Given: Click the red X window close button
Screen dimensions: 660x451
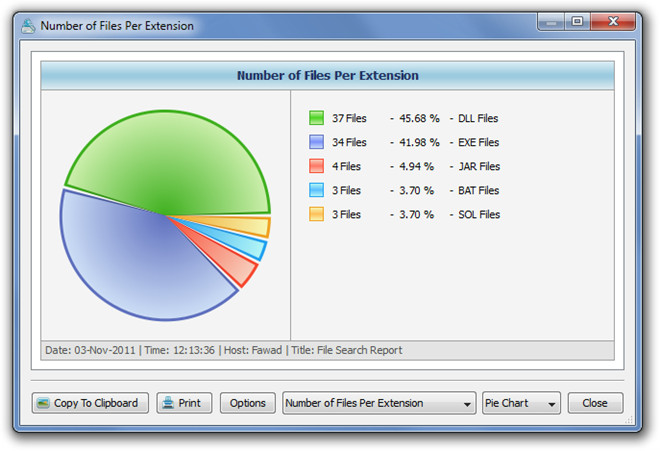Looking at the screenshot, I should pyautogui.click(x=613, y=22).
